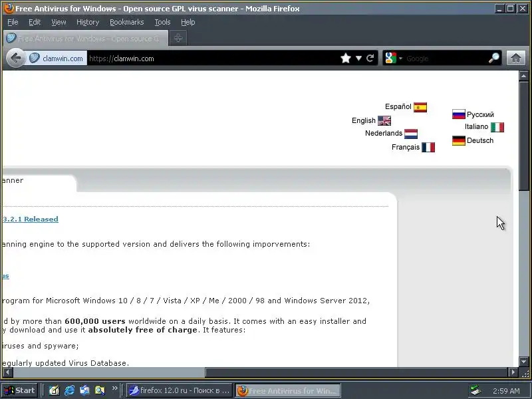The width and height of the screenshot is (532, 399).
Task: Open the Bookmarks menu
Action: point(127,22)
